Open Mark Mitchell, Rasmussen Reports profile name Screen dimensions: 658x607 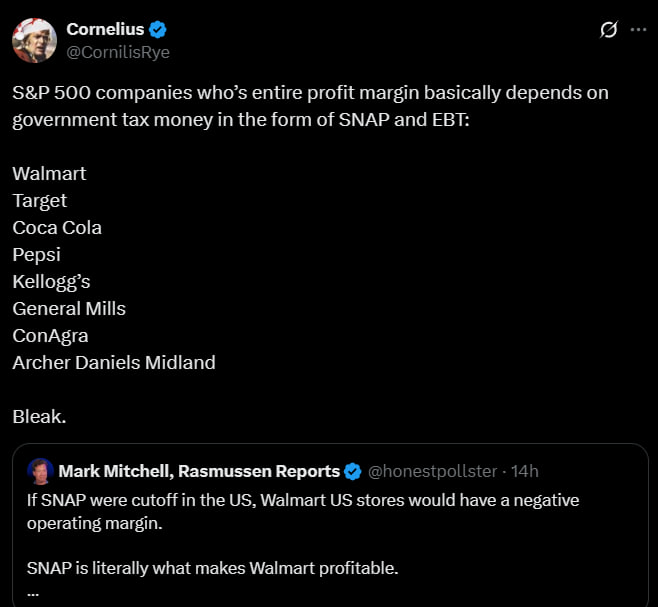(199, 471)
